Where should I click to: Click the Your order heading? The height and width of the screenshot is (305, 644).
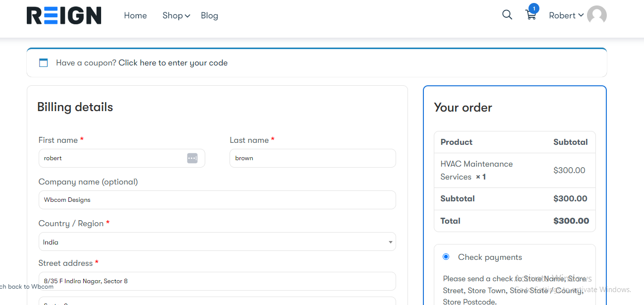coord(463,108)
